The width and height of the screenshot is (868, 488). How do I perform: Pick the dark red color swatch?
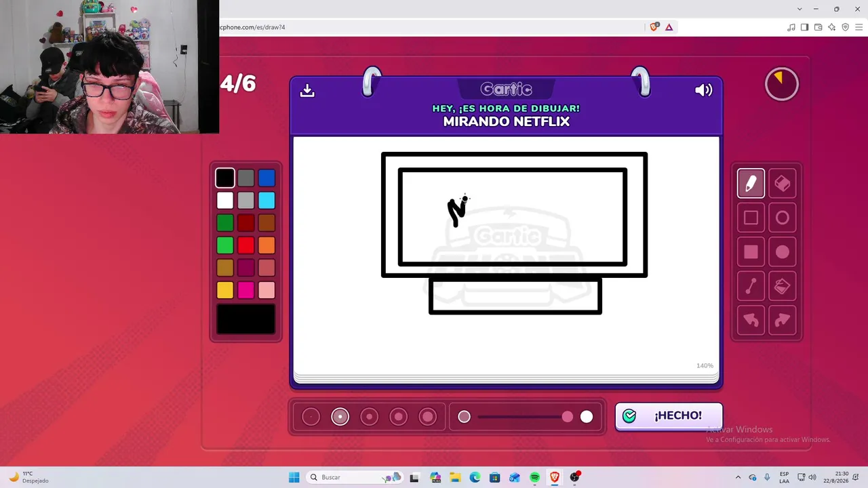click(245, 223)
